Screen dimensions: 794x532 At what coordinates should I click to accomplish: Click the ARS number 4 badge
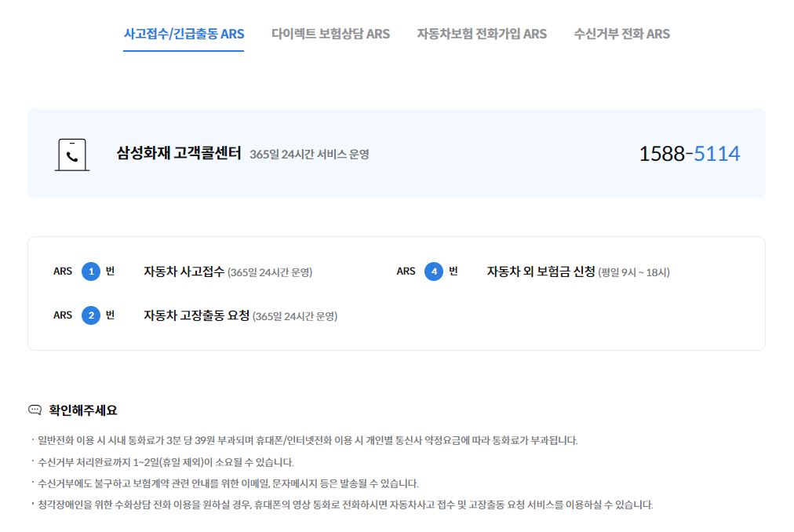click(434, 271)
